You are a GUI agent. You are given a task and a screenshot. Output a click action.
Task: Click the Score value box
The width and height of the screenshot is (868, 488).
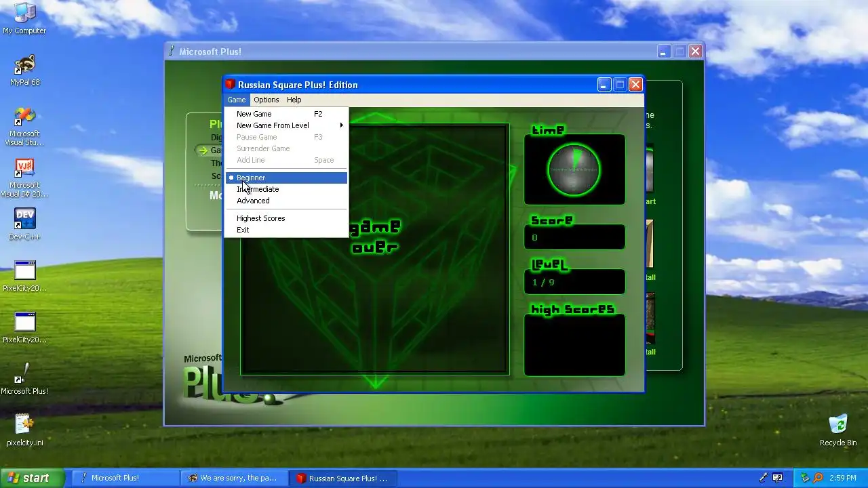(x=574, y=237)
